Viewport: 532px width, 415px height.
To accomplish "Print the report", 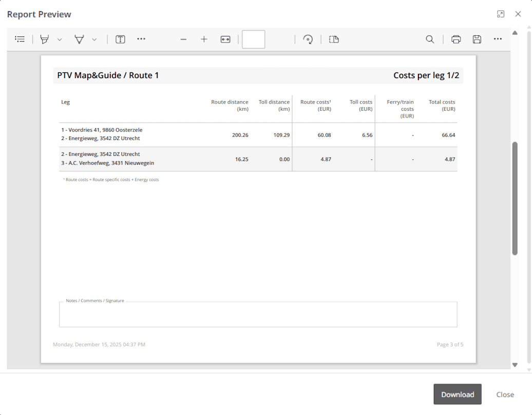I will (456, 39).
